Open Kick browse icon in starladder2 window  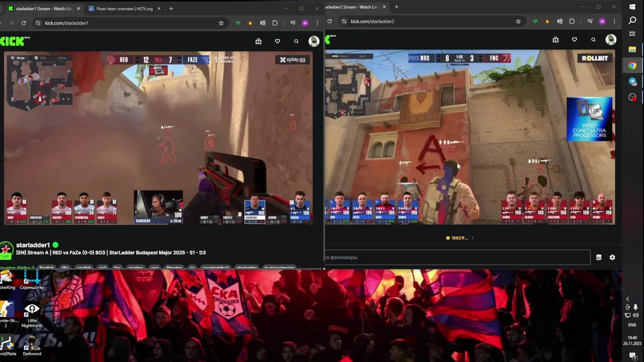coord(555,40)
